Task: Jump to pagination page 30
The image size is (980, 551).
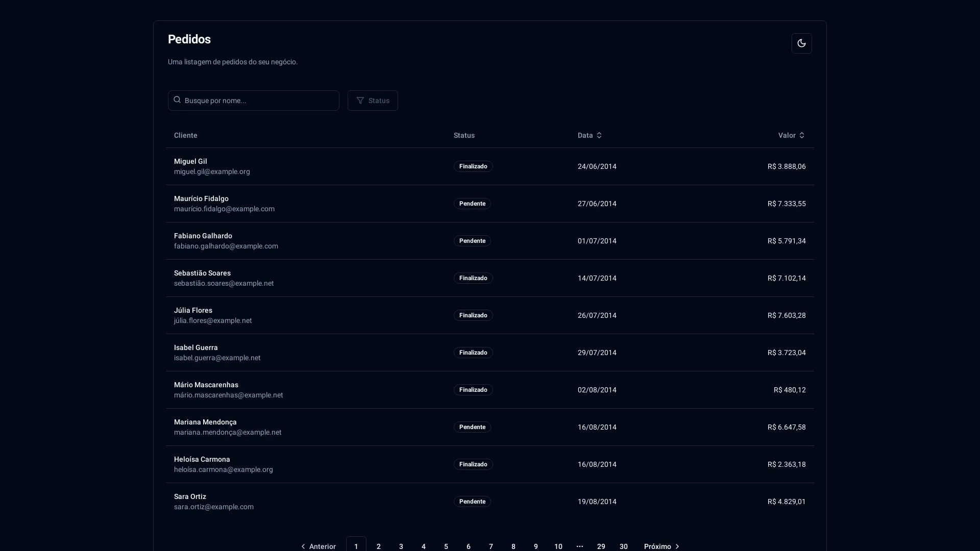Action: point(624,546)
